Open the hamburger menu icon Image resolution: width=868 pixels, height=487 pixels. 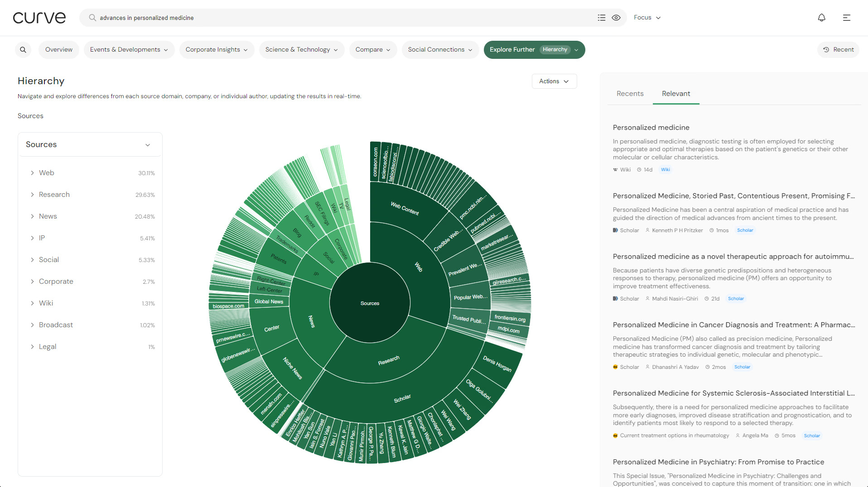[846, 18]
